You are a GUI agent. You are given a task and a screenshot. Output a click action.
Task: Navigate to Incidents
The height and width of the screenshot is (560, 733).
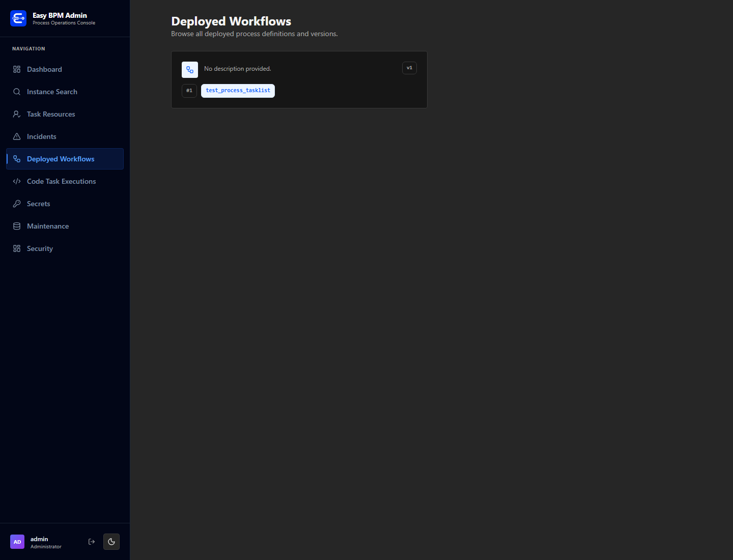(65, 136)
